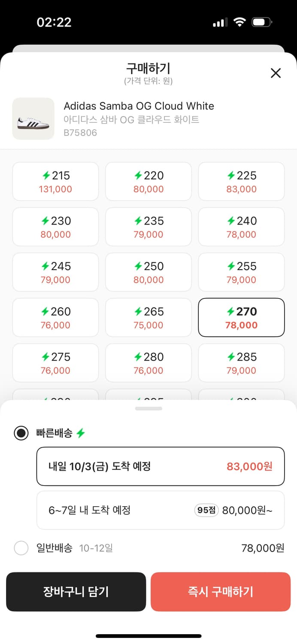
Task: Choose the 내일 10/3(금) 도착 예정 option
Action: [x=161, y=467]
